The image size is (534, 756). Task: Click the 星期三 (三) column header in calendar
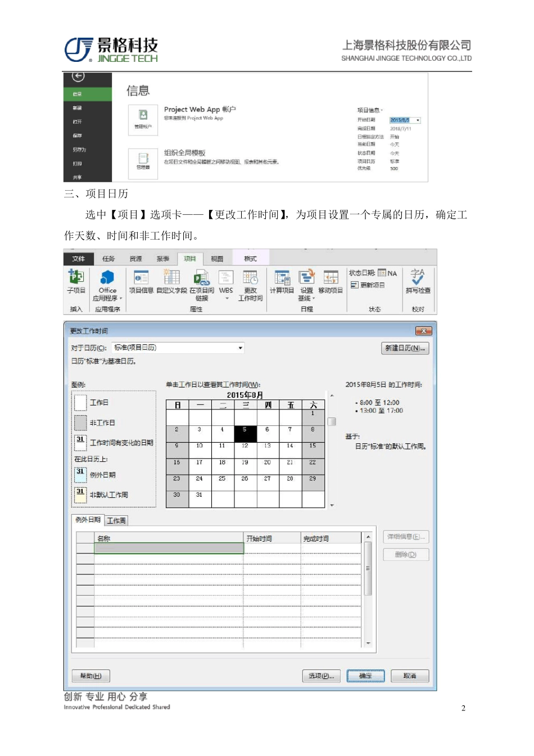[x=245, y=405]
